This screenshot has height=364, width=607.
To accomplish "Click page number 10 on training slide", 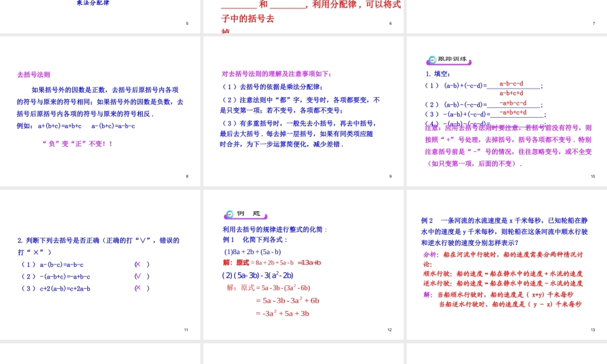I will (593, 177).
